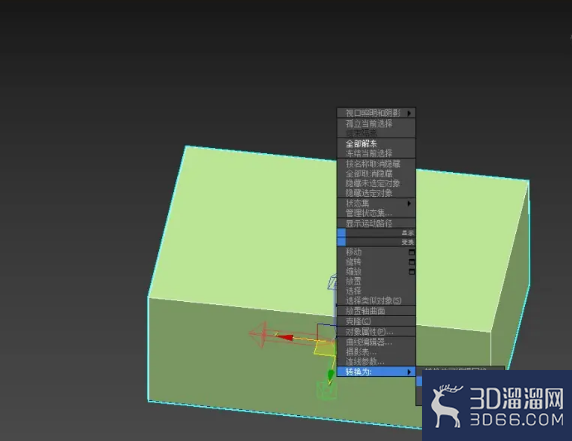
Task: Open settings box beside 旋转
Action: click(412, 262)
